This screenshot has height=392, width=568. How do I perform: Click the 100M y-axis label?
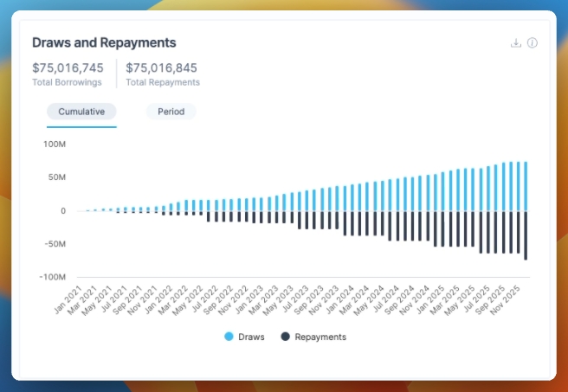(x=55, y=144)
